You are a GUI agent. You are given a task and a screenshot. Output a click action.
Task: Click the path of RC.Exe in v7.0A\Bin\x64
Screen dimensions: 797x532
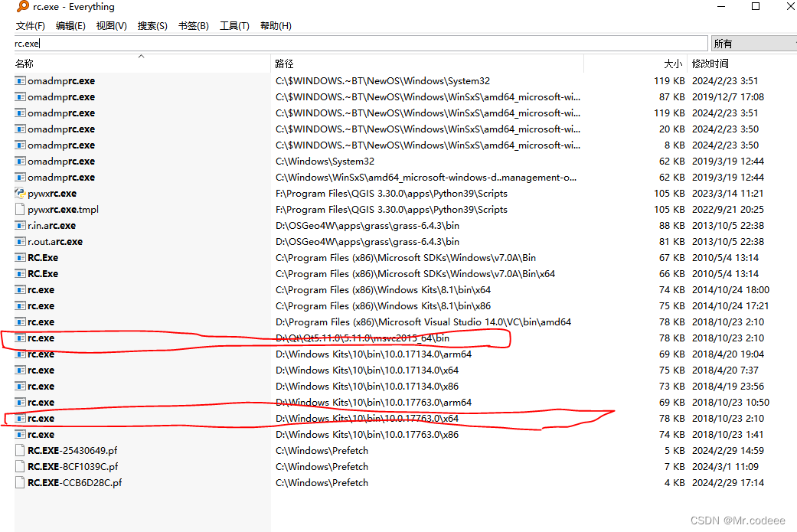point(415,274)
